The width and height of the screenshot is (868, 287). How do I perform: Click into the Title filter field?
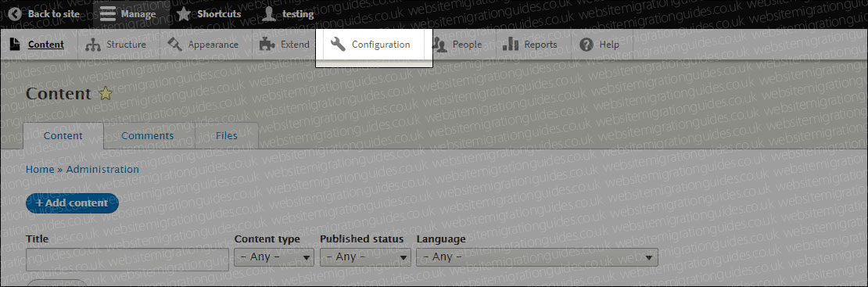127,260
